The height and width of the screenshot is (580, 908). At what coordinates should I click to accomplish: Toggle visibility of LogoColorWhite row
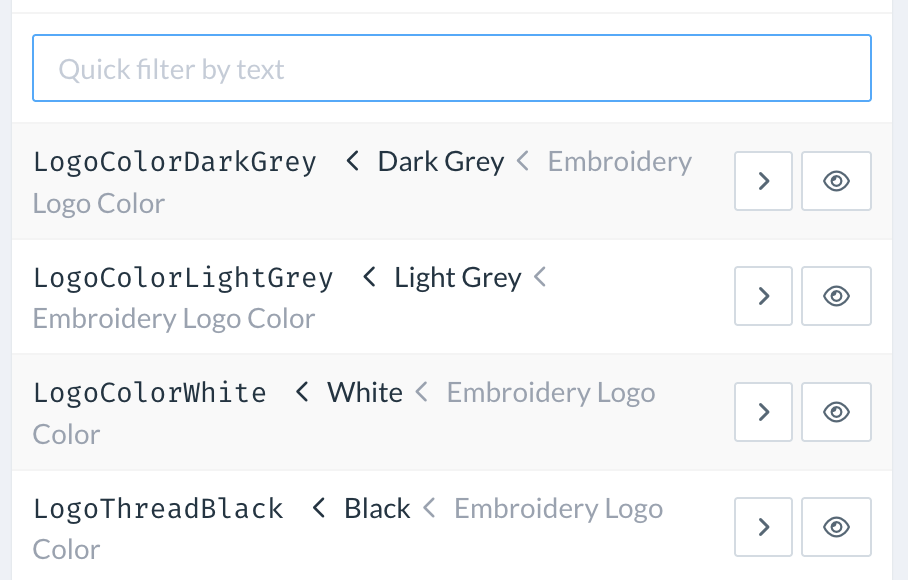[x=836, y=412]
